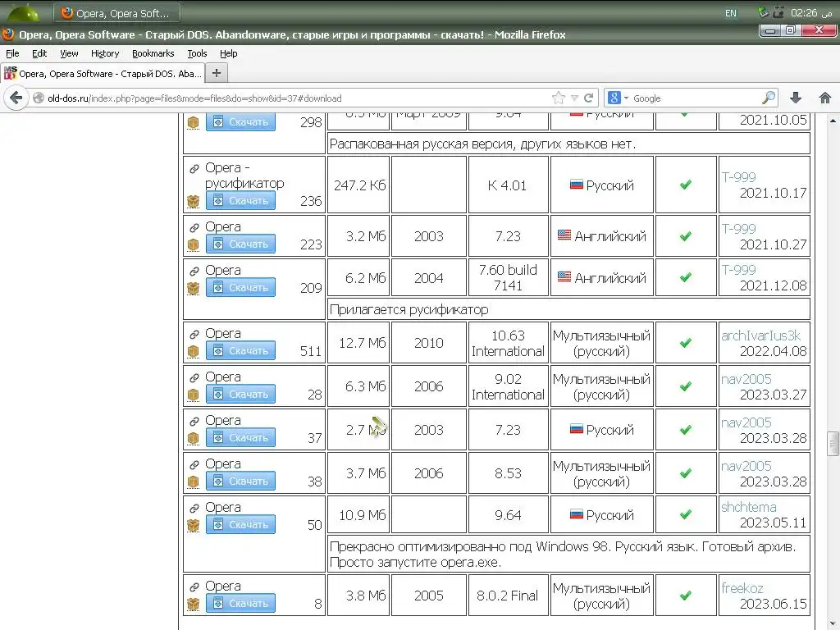Image resolution: width=840 pixels, height=630 pixels.
Task: Reload the page using refresh icon
Action: [588, 98]
